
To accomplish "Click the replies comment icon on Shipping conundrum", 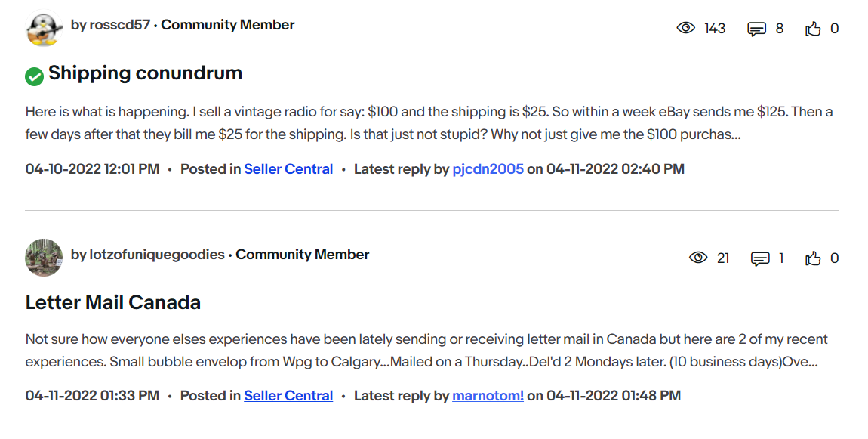I will point(756,29).
